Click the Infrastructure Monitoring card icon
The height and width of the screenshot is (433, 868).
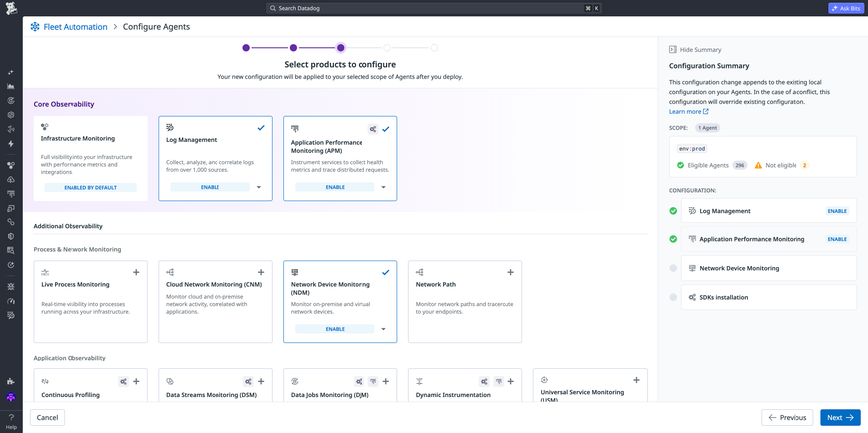coord(45,127)
